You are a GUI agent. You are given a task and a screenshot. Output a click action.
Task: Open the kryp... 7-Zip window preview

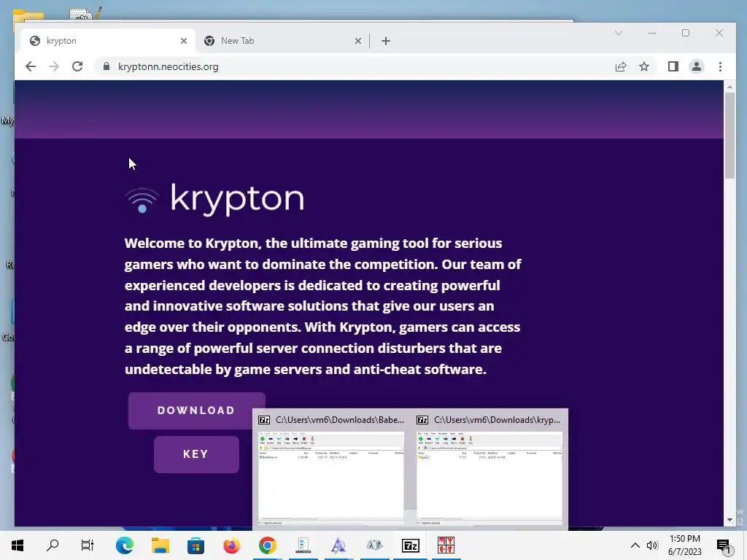(x=489, y=469)
